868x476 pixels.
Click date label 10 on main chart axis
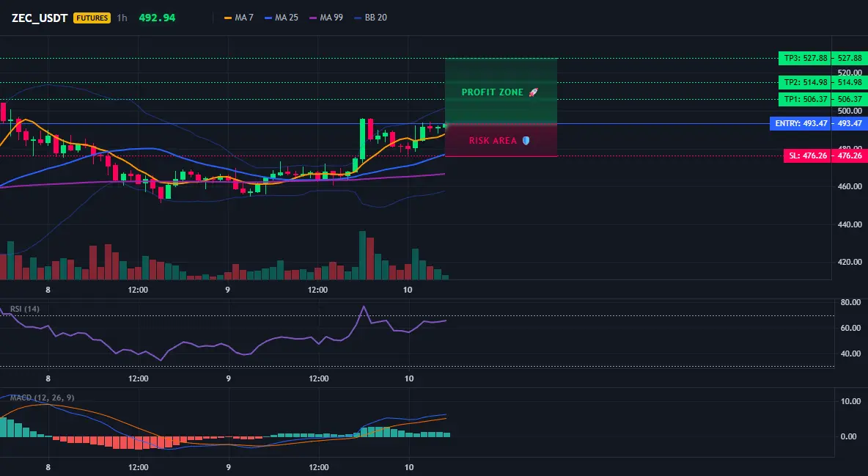(408, 290)
